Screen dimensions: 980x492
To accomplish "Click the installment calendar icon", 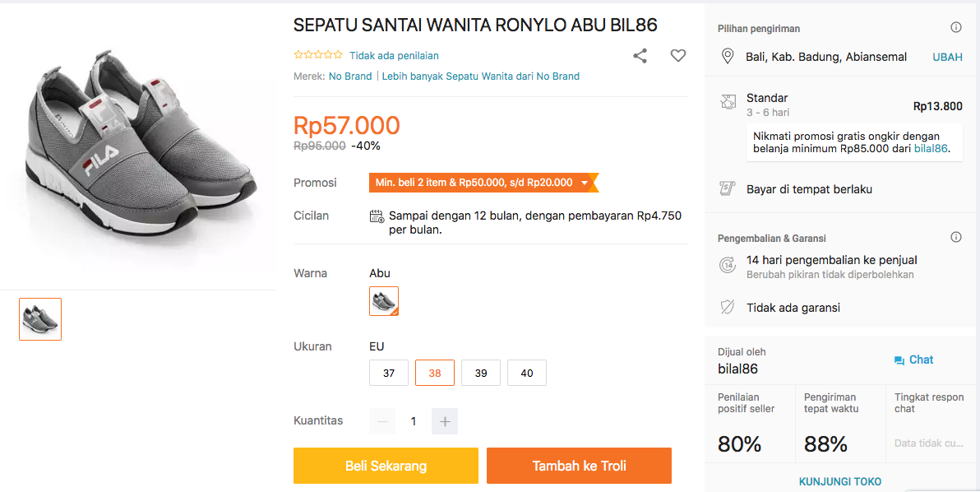I will point(377,216).
